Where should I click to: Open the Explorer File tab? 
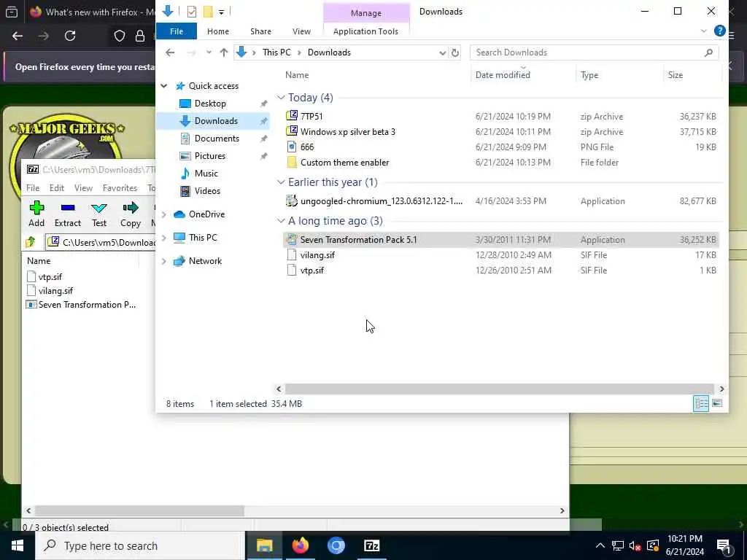pos(177,31)
